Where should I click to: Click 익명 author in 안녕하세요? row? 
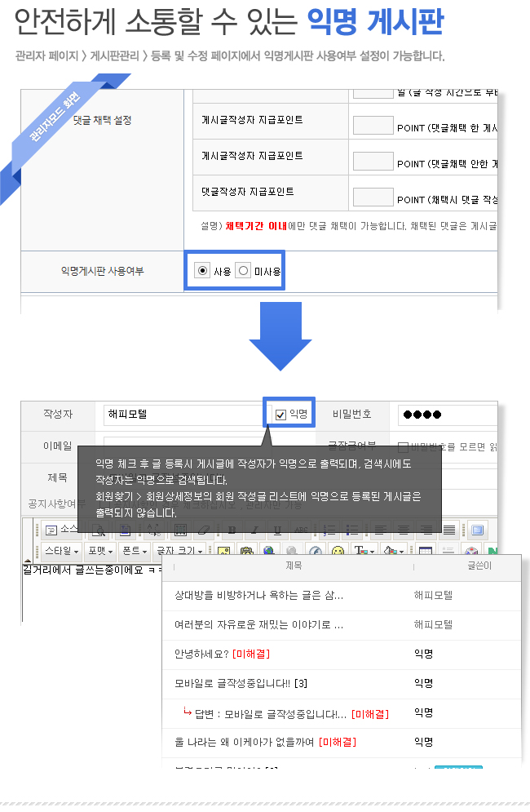point(423,654)
